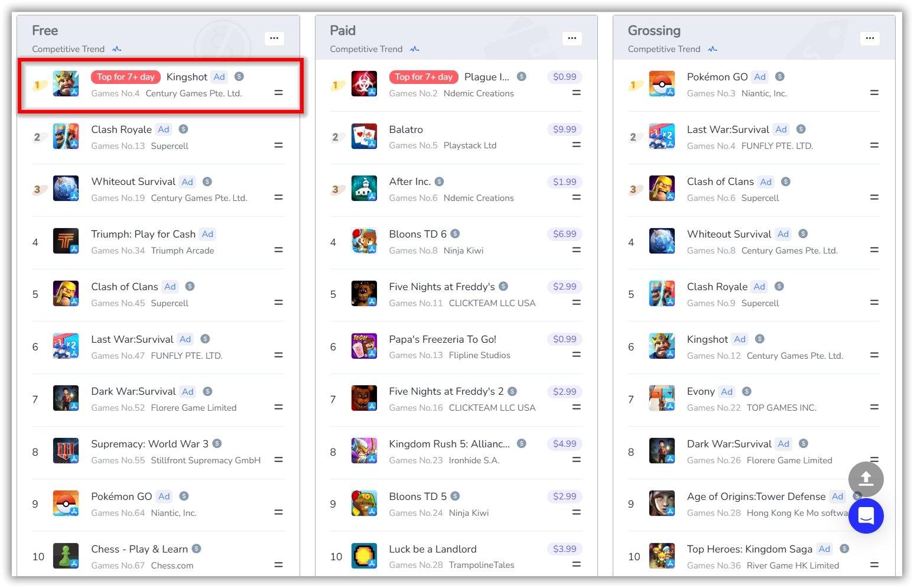Viewport: 914px width, 588px height.
Task: Open Whiteout Survival in the Free list
Action: pyautogui.click(x=134, y=181)
